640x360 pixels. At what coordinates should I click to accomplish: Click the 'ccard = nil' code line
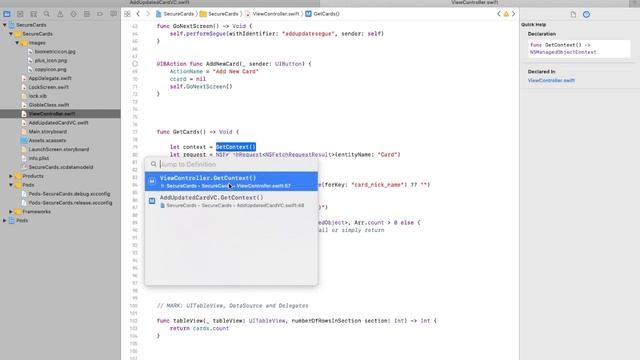(x=188, y=79)
